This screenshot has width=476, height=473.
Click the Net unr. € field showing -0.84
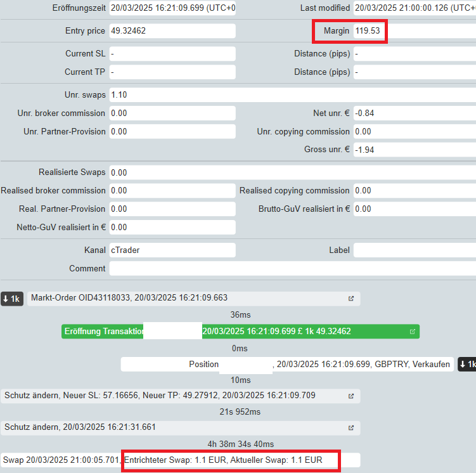415,113
